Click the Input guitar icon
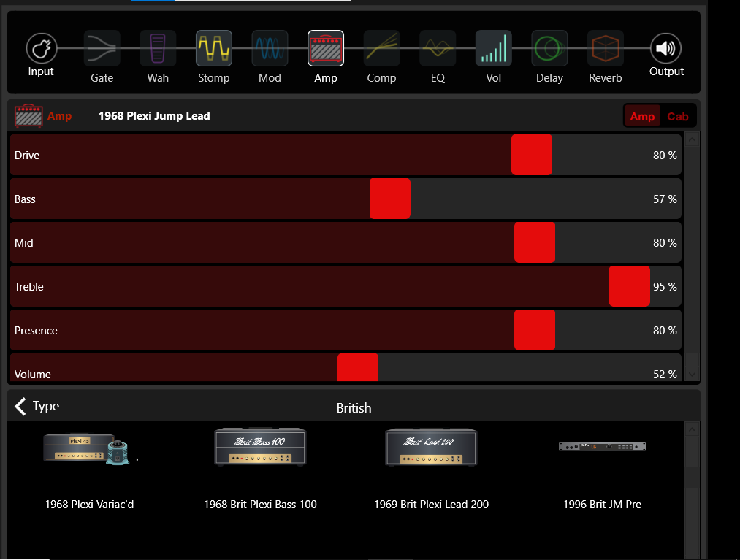Viewport: 740px width, 560px height. 42,49
